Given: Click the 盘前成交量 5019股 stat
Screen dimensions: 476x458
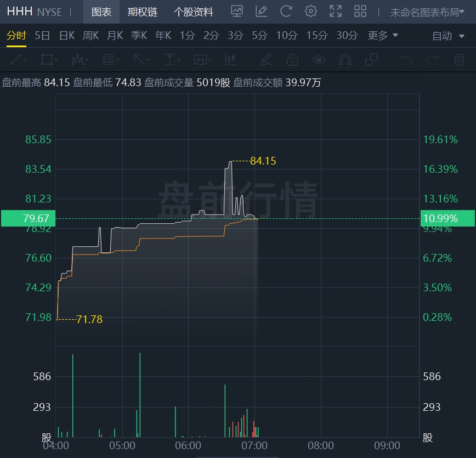Looking at the screenshot, I should point(188,82).
